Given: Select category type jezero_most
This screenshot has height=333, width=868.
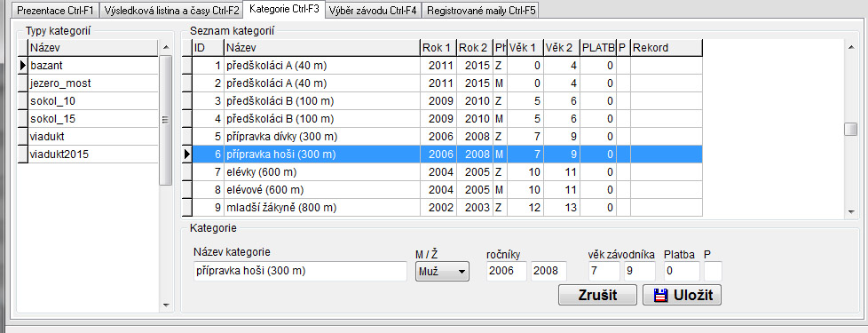Looking at the screenshot, I should 93,83.
